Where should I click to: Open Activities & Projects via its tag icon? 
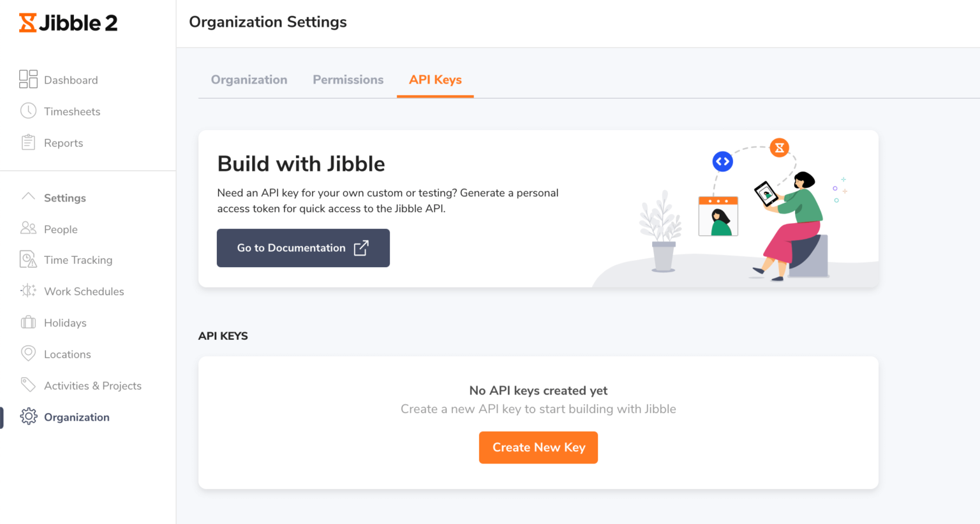pyautogui.click(x=28, y=385)
